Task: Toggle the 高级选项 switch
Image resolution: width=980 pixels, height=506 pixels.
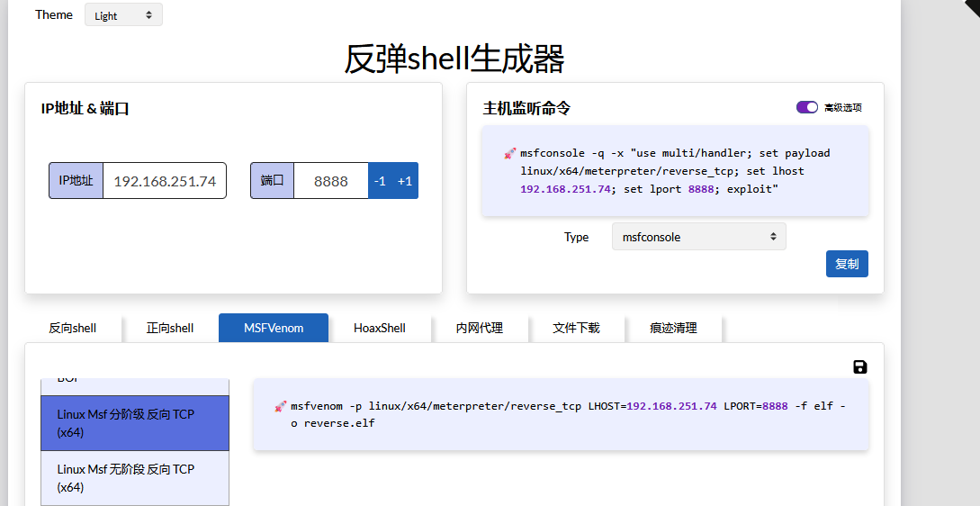Action: [x=807, y=107]
